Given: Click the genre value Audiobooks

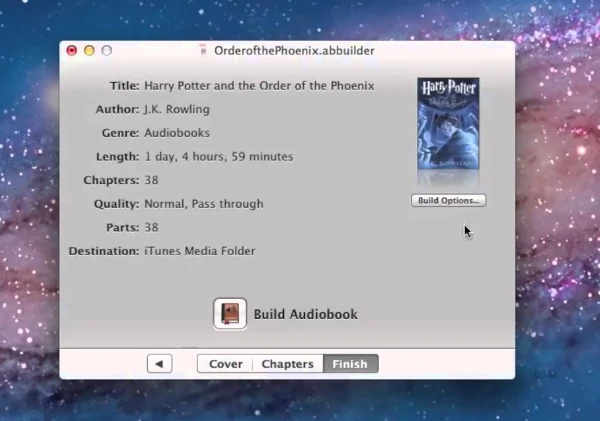Looking at the screenshot, I should pos(177,133).
